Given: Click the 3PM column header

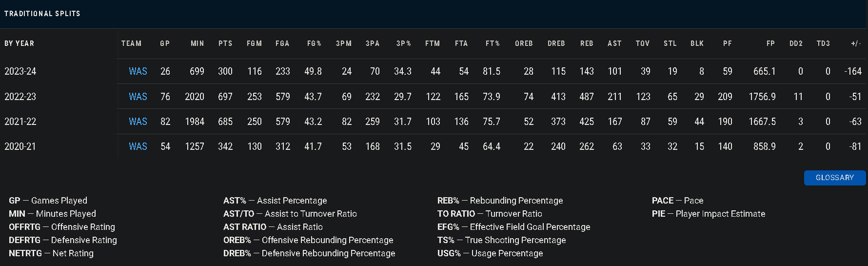Looking at the screenshot, I should coord(344,43).
